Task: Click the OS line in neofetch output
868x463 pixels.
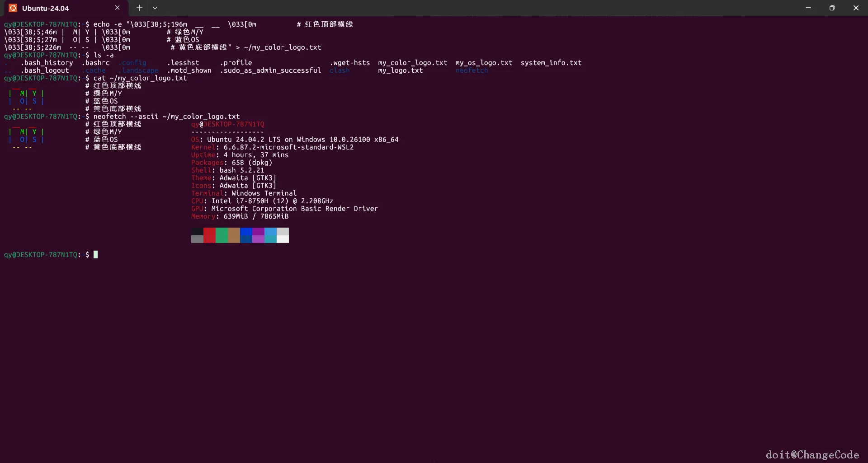Action: pos(294,140)
